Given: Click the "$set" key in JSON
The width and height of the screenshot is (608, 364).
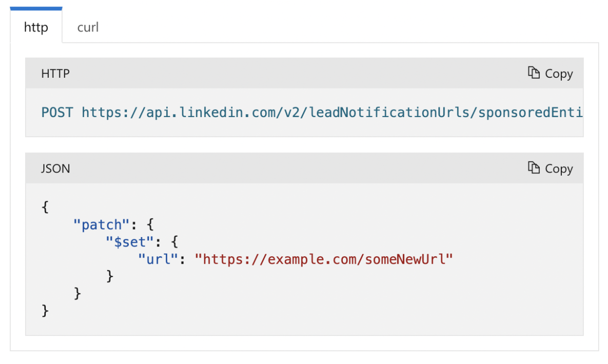Looking at the screenshot, I should (129, 242).
